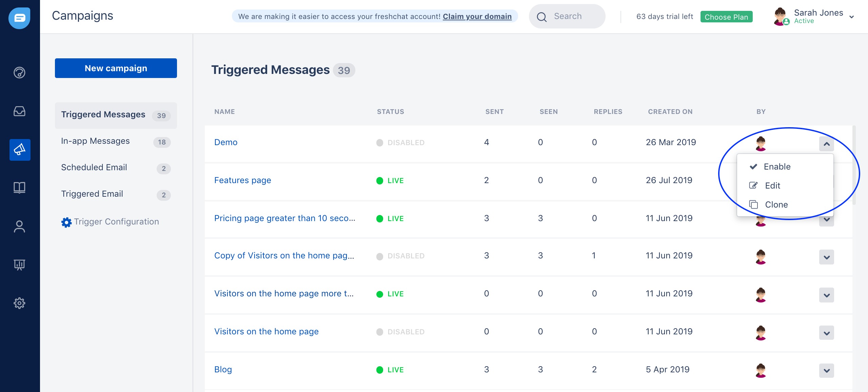Screen dimensions: 868x392
Task: Expand actions for the Blog row
Action: (x=827, y=371)
